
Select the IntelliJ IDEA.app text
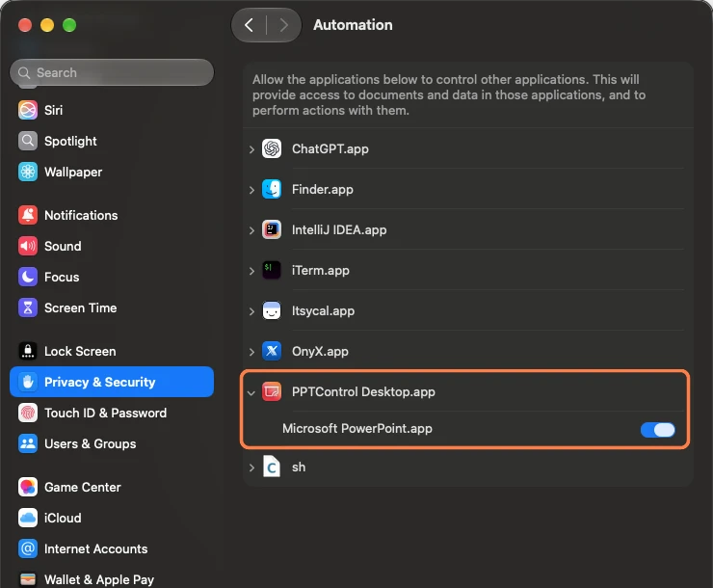point(339,230)
